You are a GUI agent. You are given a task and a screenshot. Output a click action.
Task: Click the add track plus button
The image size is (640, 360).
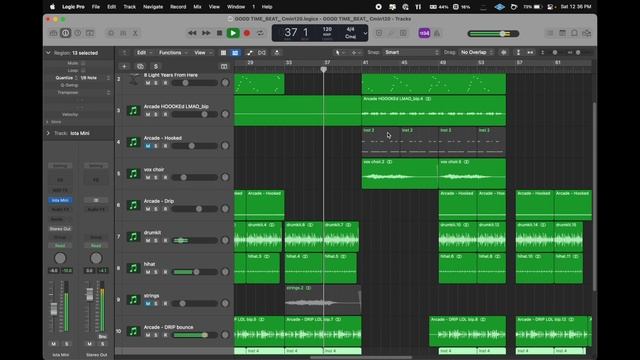124,66
